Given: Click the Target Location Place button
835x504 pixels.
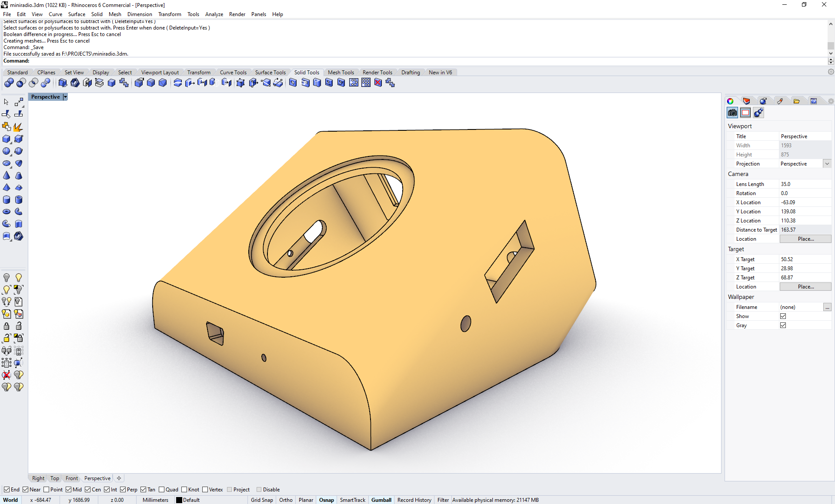Looking at the screenshot, I should (x=805, y=287).
